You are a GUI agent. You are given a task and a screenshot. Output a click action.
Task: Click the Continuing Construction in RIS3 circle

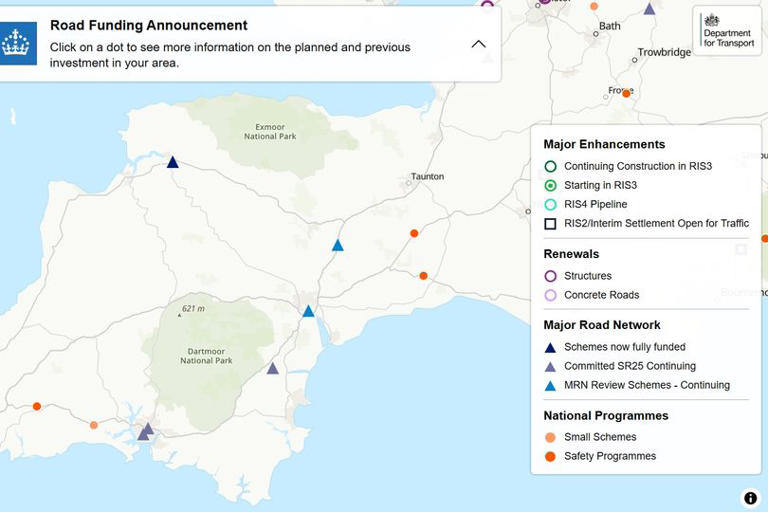[x=550, y=167]
